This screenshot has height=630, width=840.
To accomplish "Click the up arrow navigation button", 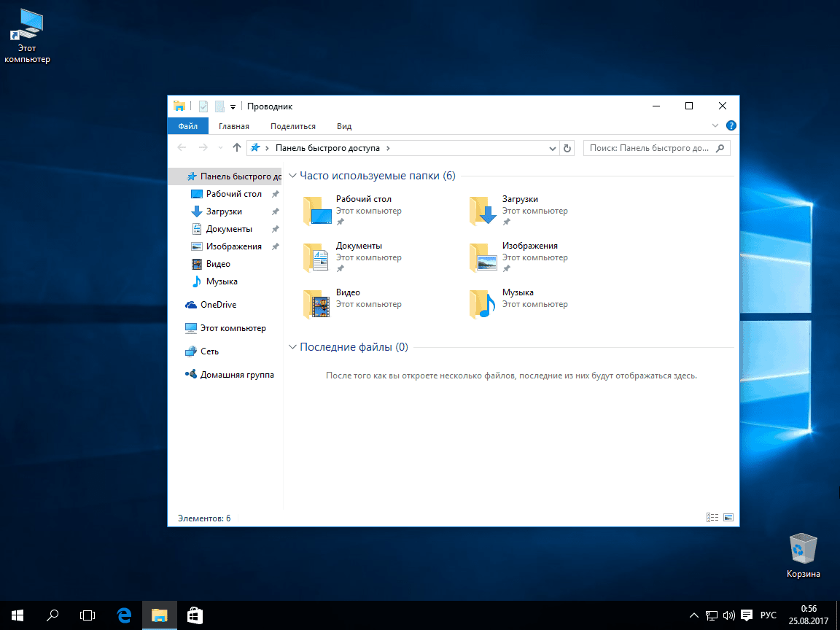I will coord(236,148).
